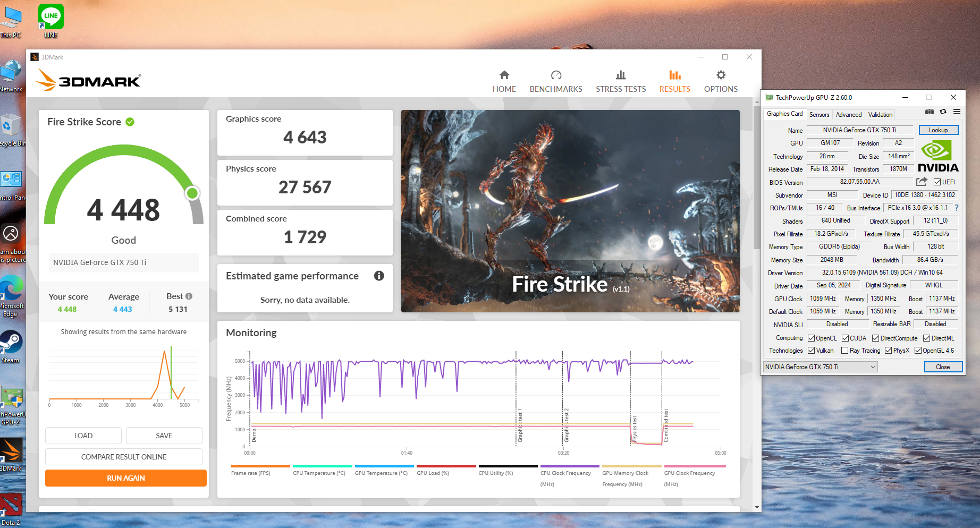
Task: Click the Compare Result Online button
Action: [124, 457]
